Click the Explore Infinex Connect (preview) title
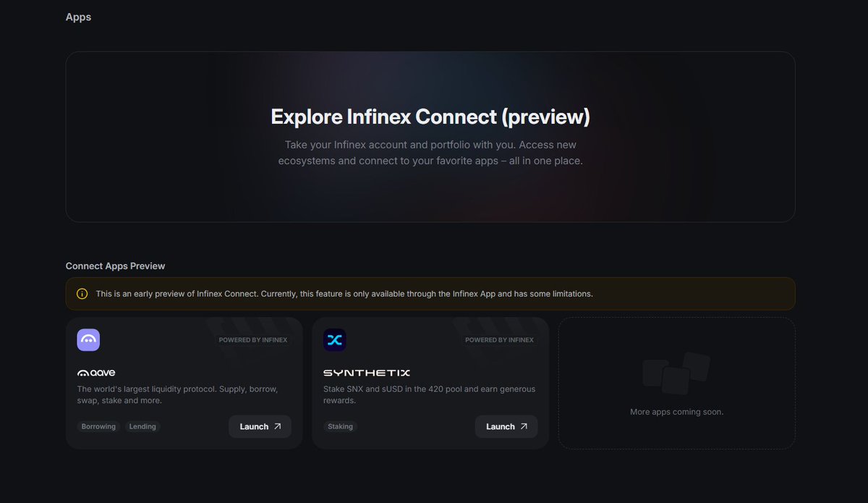 (x=430, y=117)
